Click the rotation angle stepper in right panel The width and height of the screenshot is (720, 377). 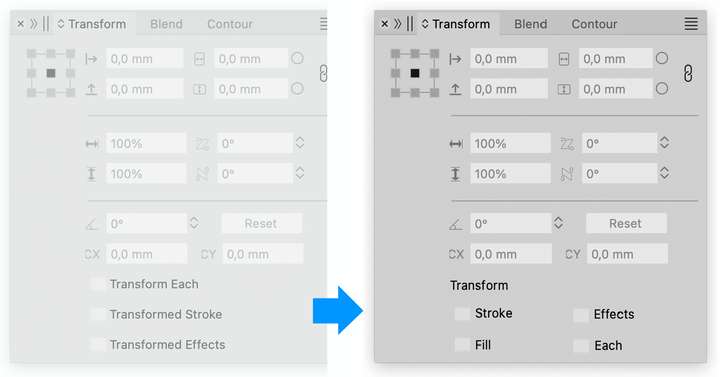coord(558,223)
